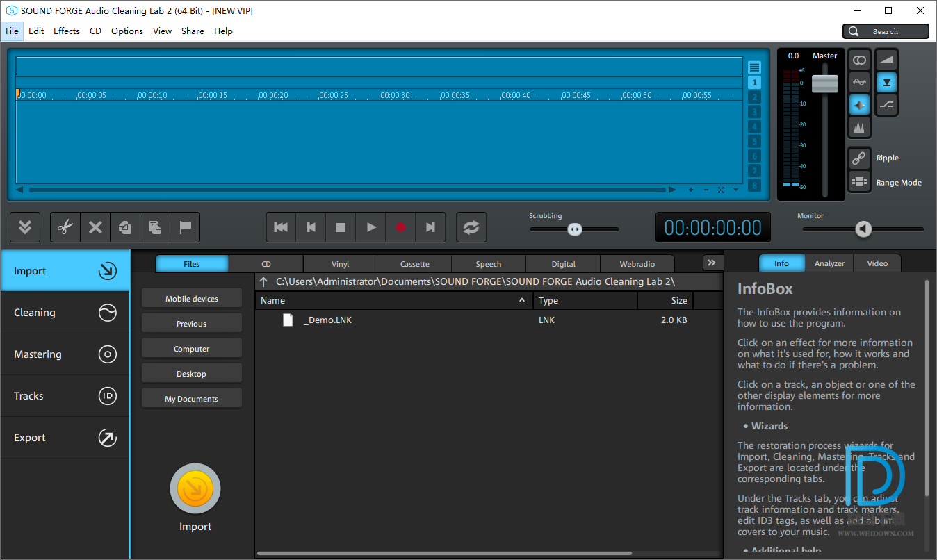Switch to the Webradio import tab
Image resolution: width=937 pixels, height=560 pixels.
tap(637, 264)
